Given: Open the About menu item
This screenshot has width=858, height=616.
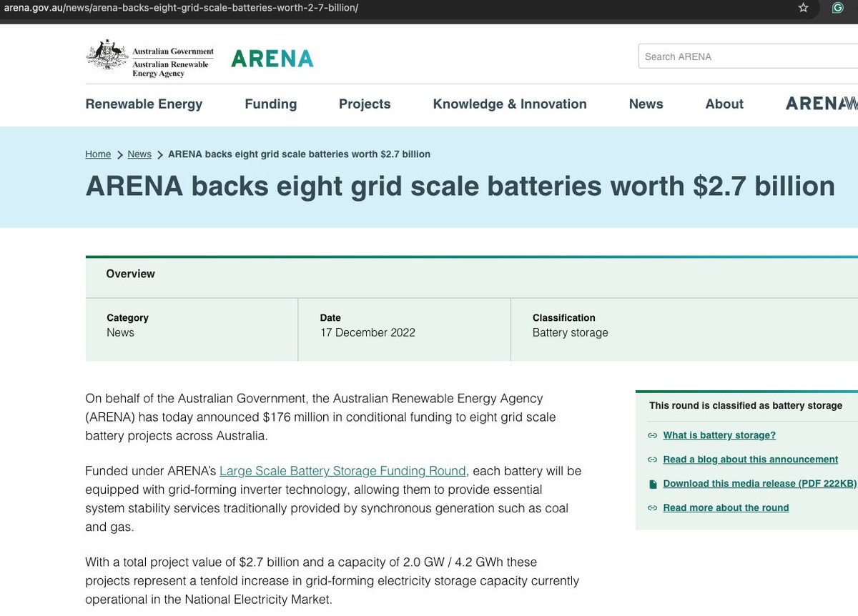Looking at the screenshot, I should [724, 104].
